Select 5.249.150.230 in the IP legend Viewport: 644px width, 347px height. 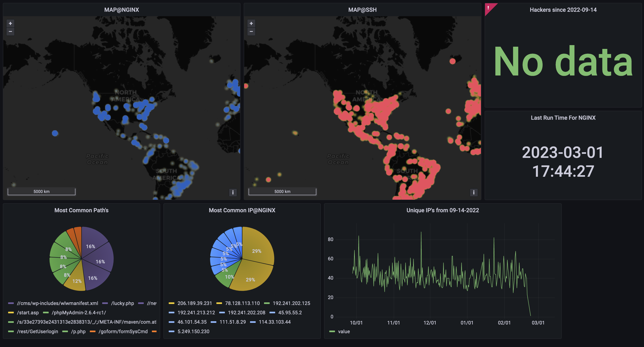tap(193, 331)
